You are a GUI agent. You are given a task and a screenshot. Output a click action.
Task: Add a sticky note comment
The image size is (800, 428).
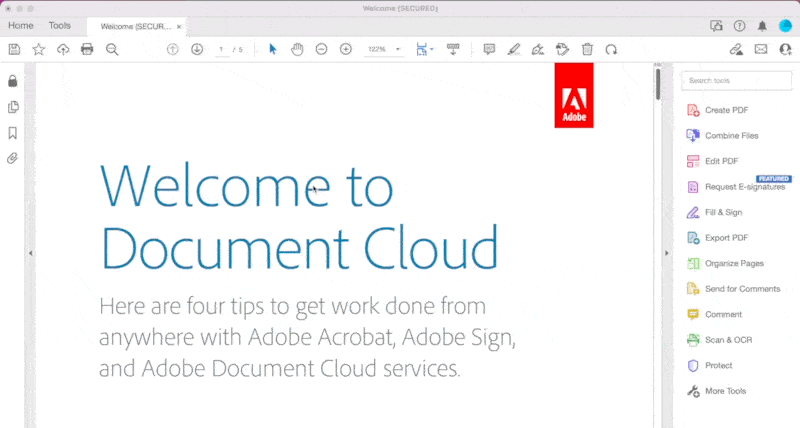pyautogui.click(x=489, y=49)
